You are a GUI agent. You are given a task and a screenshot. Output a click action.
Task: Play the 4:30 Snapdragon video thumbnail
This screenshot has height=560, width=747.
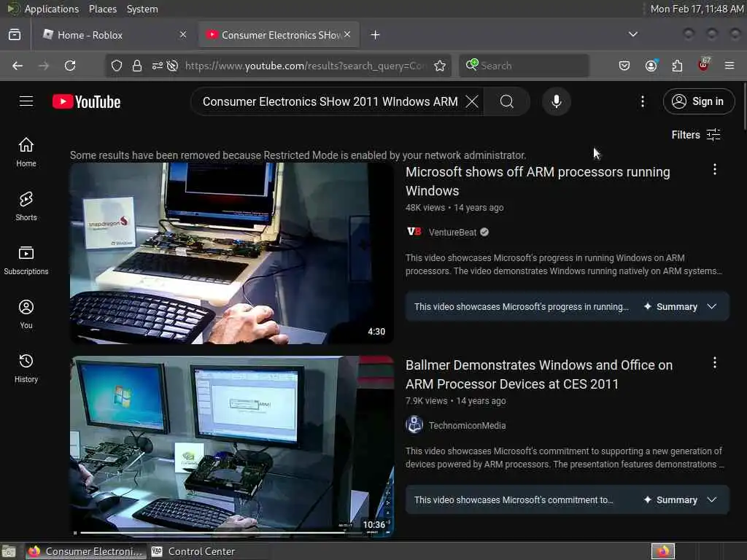232,253
